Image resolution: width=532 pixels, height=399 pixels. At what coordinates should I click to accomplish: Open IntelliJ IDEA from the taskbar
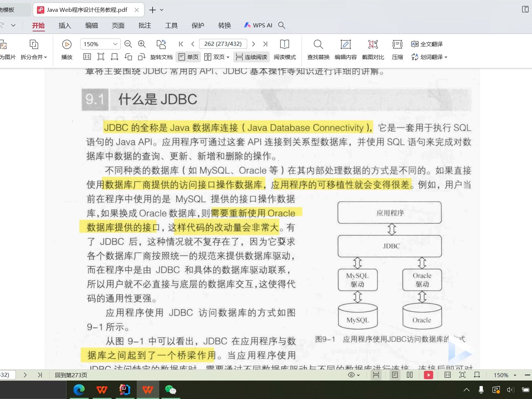point(125,390)
